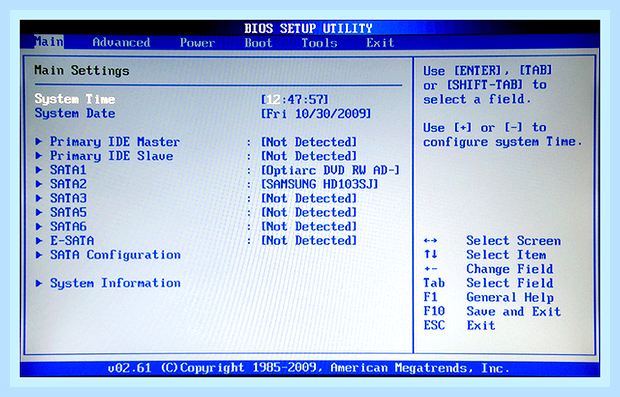This screenshot has height=397, width=620.
Task: Open the SATA5 entry label
Action: 68,212
